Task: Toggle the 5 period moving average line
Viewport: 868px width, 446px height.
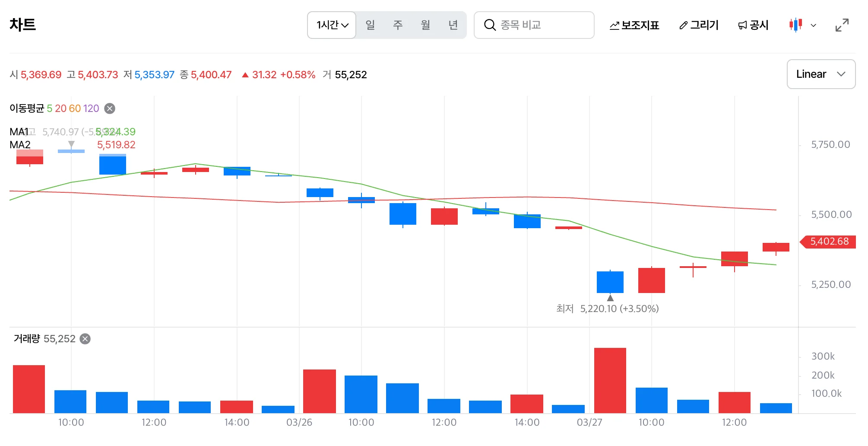Action: click(x=50, y=108)
